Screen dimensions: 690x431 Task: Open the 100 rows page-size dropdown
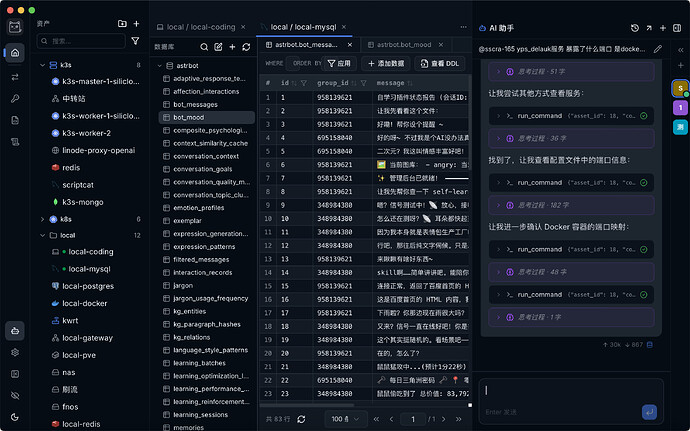pyautogui.click(x=345, y=419)
